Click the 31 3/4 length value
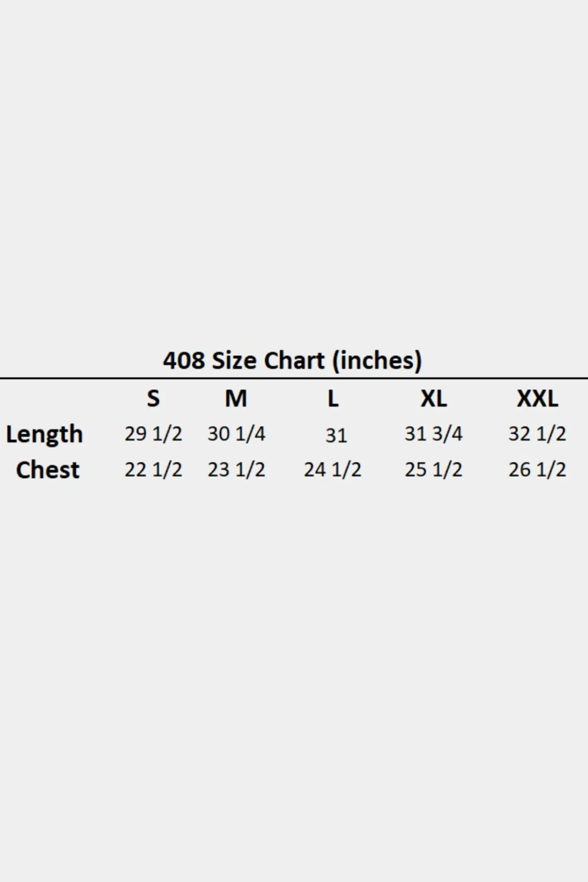Image resolution: width=588 pixels, height=882 pixels. 434,434
